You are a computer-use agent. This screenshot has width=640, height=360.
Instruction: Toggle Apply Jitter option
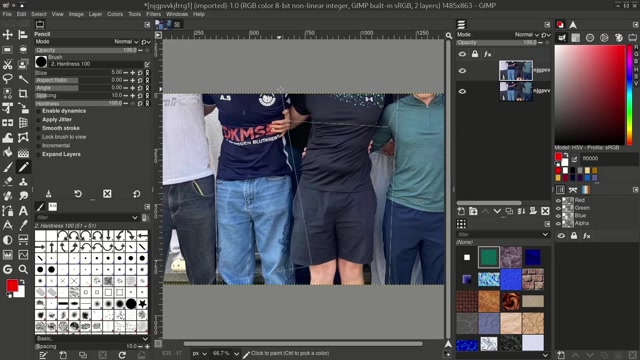(x=38, y=120)
